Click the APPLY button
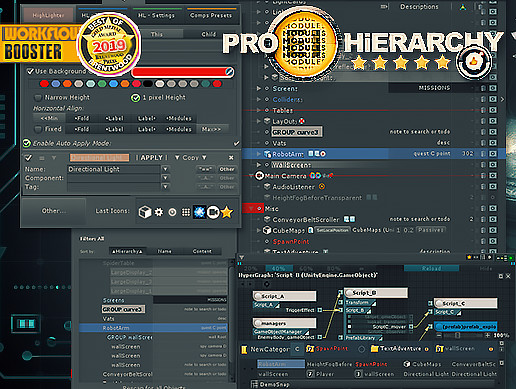 pyautogui.click(x=152, y=157)
